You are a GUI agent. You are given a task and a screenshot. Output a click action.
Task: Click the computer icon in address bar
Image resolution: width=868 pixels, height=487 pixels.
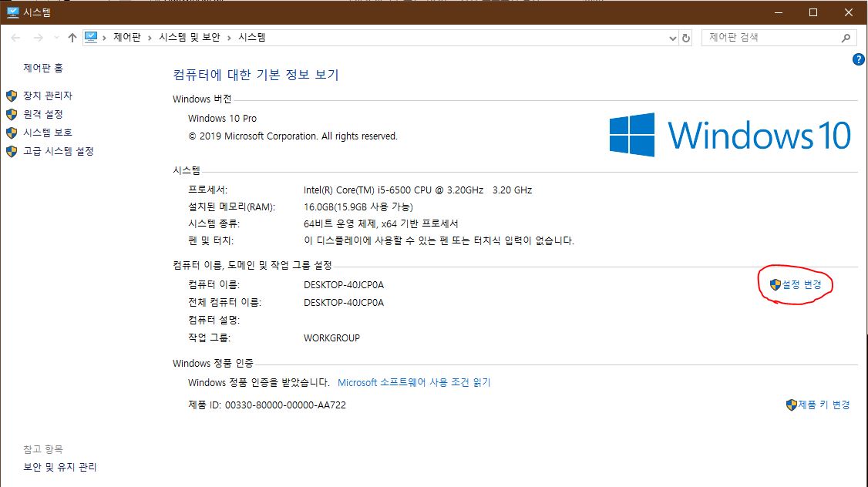pos(91,37)
